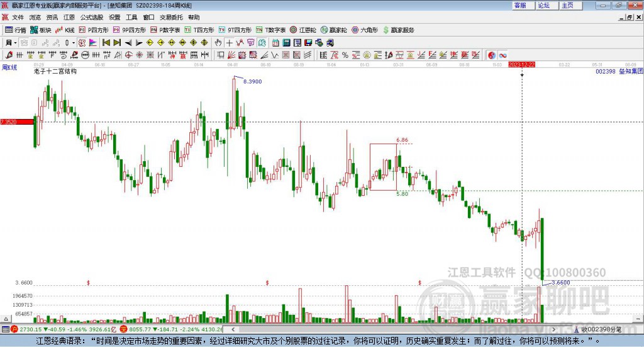Image resolution: width=644 pixels, height=347 pixels.
Task: Open the T四方形 tool
Action: click(199, 30)
